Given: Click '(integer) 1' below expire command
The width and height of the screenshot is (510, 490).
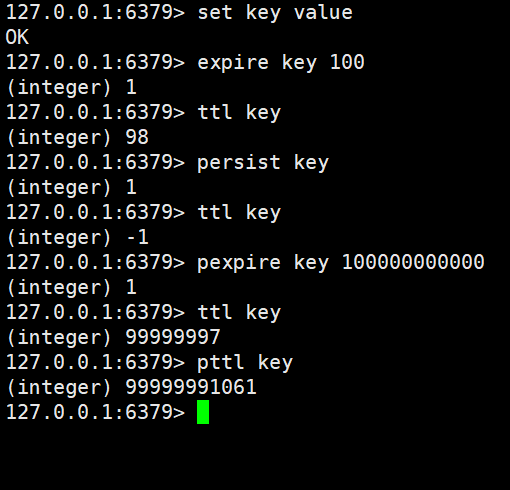Looking at the screenshot, I should click(x=71, y=87).
